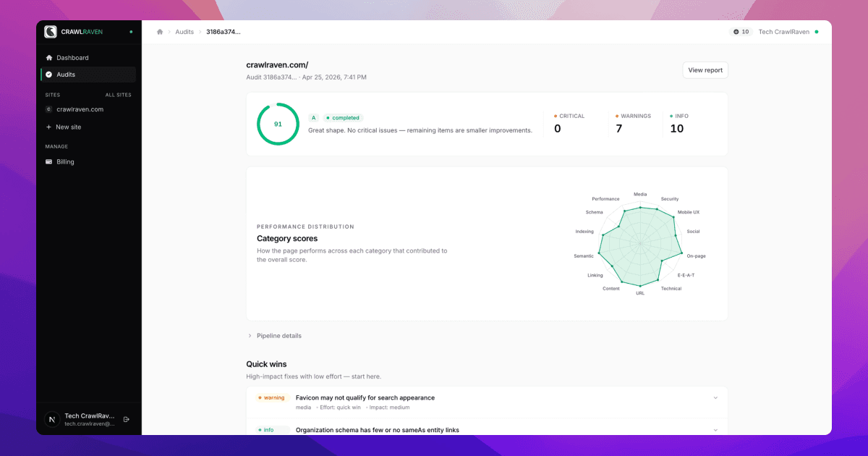The height and width of the screenshot is (456, 868).
Task: Add a New site
Action: coord(88,127)
